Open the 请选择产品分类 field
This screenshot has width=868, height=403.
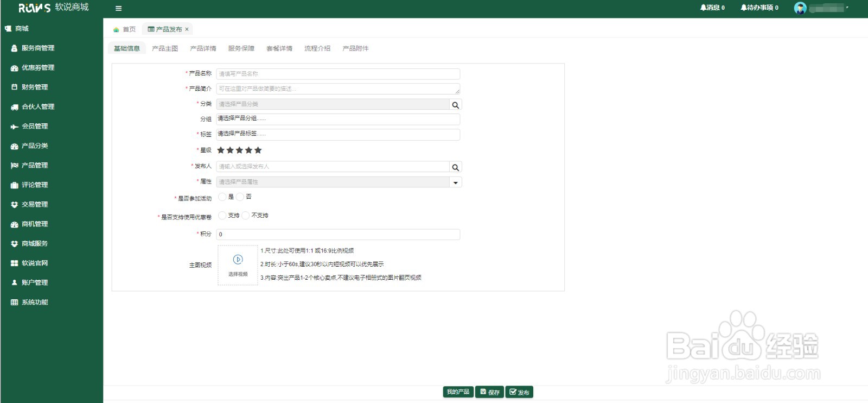pos(333,104)
